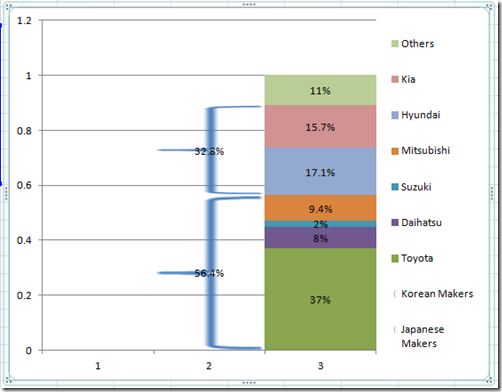Select the Toyota green legend swatch
Image resolution: width=502 pixels, height=392 pixels.
pos(395,258)
